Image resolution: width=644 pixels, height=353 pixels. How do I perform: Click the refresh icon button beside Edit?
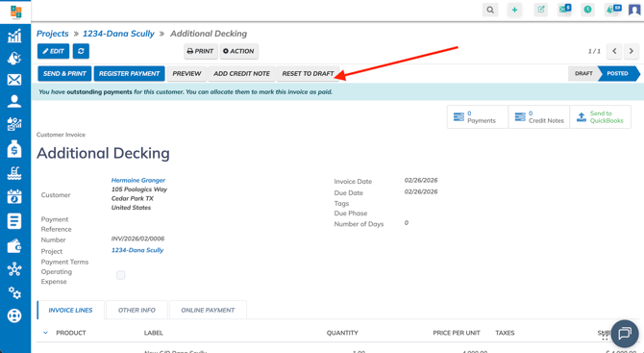point(81,51)
